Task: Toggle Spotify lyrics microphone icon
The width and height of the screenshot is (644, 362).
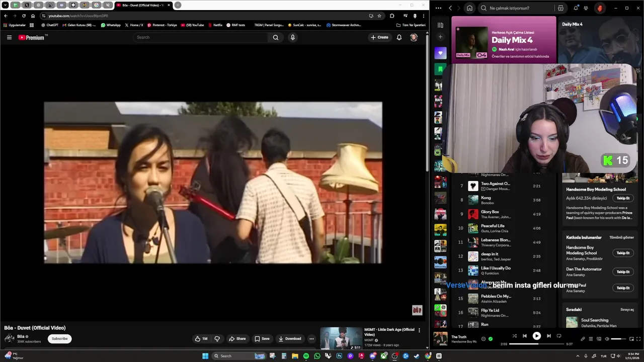Action: 583,339
